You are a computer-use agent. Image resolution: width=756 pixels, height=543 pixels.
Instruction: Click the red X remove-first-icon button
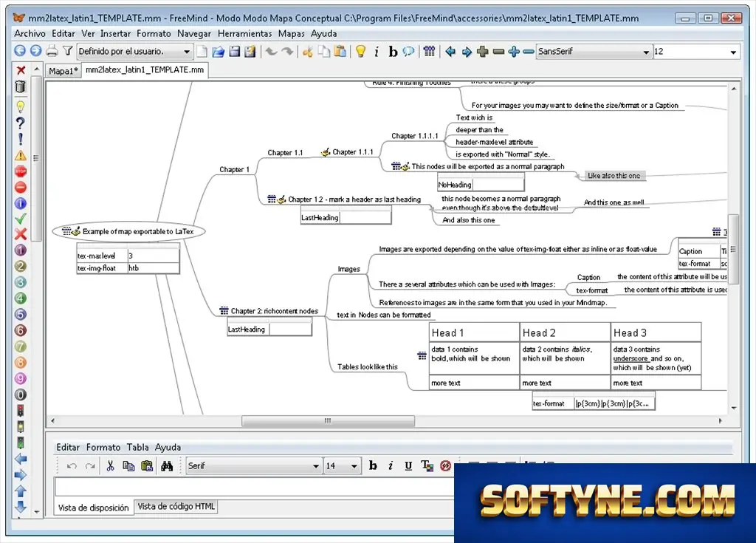tap(20, 70)
